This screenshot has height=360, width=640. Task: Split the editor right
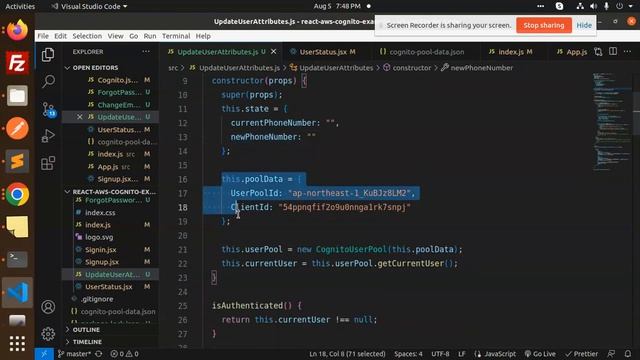coord(613,52)
